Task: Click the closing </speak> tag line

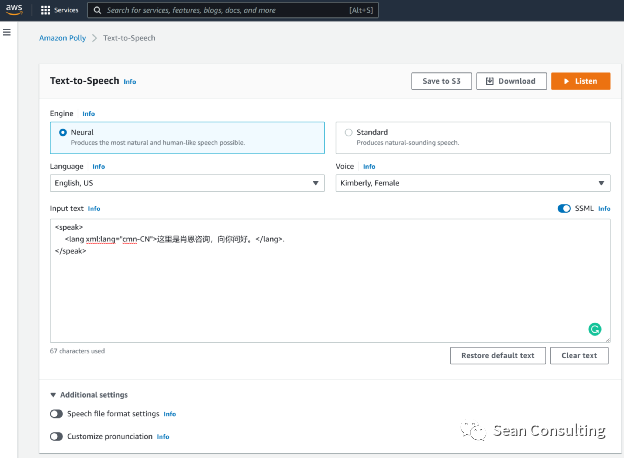Action: (70, 251)
